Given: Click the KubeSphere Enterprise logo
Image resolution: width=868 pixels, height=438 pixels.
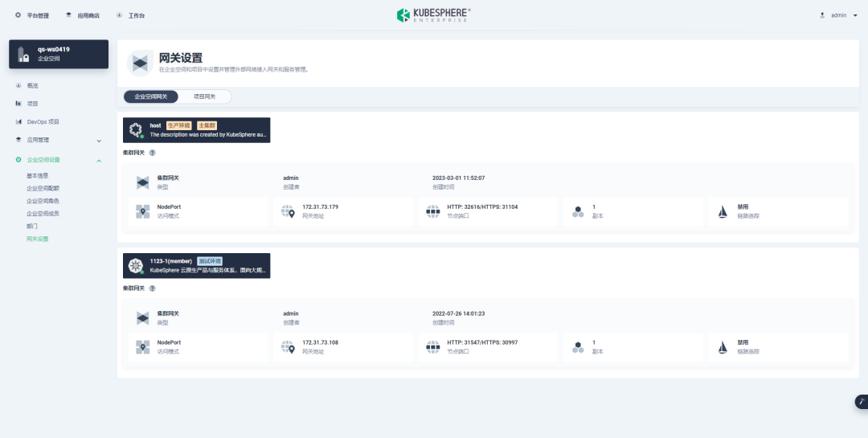Looking at the screenshot, I should point(433,15).
